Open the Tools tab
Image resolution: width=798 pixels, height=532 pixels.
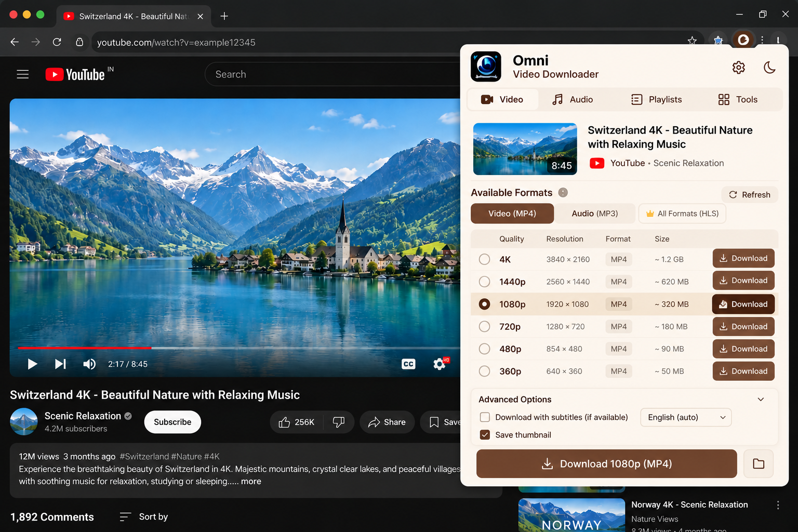point(738,99)
